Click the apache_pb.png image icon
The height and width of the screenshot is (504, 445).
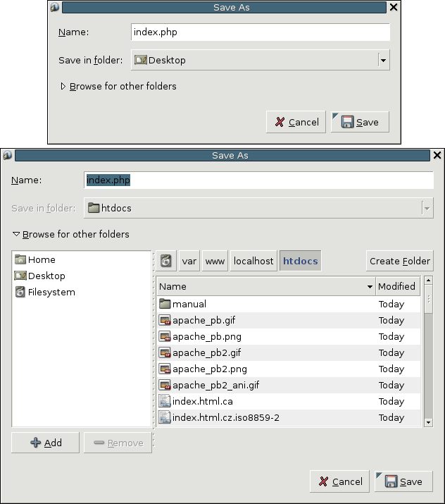(x=165, y=336)
